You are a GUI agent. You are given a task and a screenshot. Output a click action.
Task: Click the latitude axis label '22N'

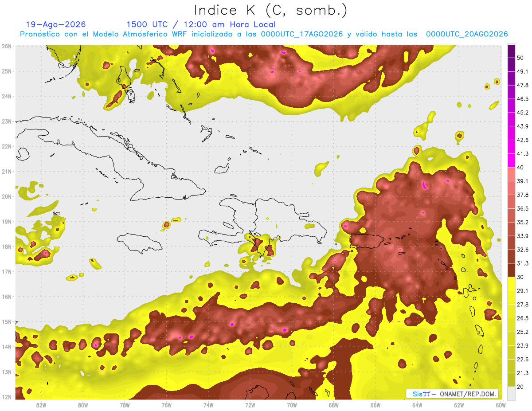pos(7,146)
